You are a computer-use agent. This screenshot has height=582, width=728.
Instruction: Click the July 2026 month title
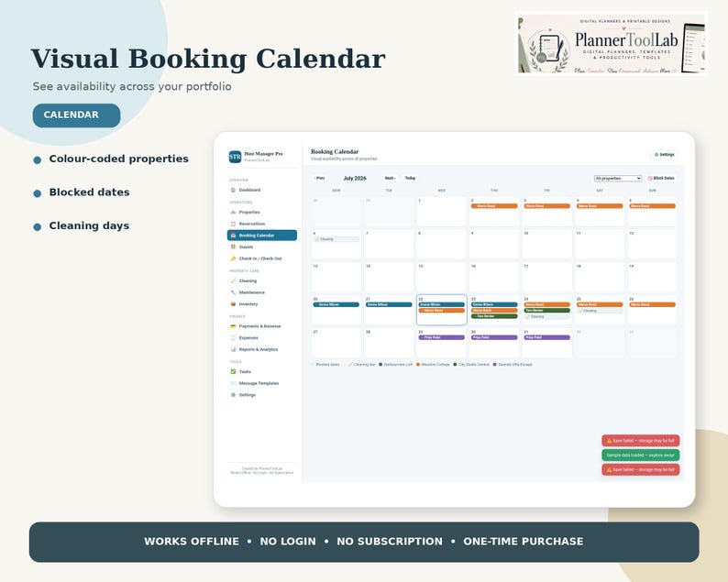click(355, 178)
